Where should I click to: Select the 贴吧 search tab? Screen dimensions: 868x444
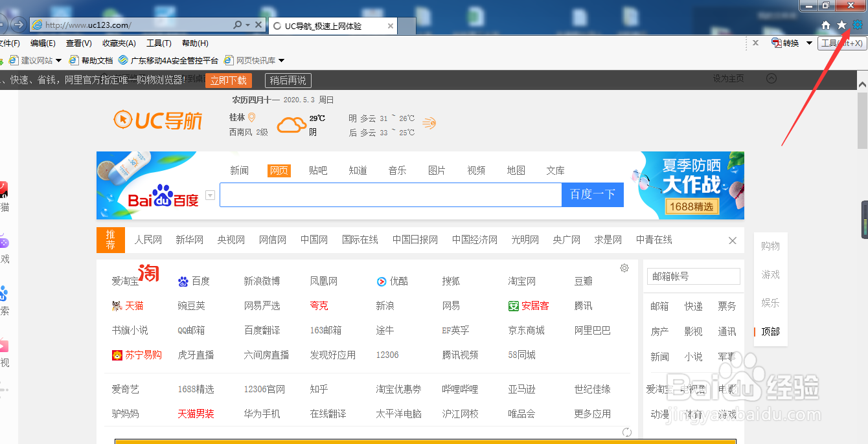click(x=318, y=170)
